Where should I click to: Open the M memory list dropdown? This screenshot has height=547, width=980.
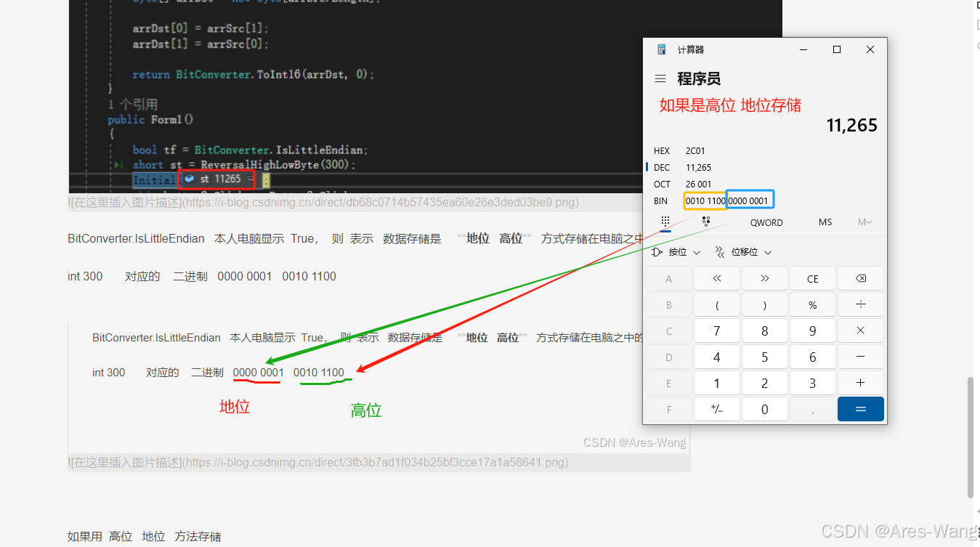pyautogui.click(x=864, y=222)
